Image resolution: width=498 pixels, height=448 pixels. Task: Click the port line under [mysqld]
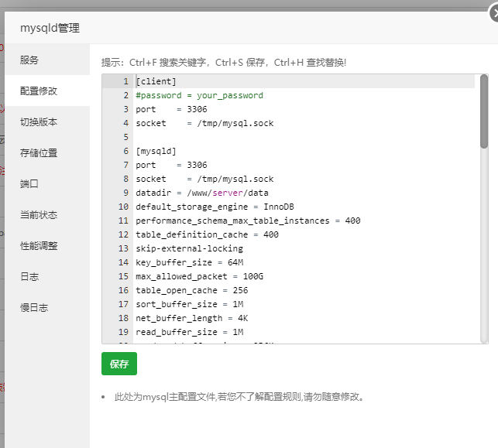171,165
